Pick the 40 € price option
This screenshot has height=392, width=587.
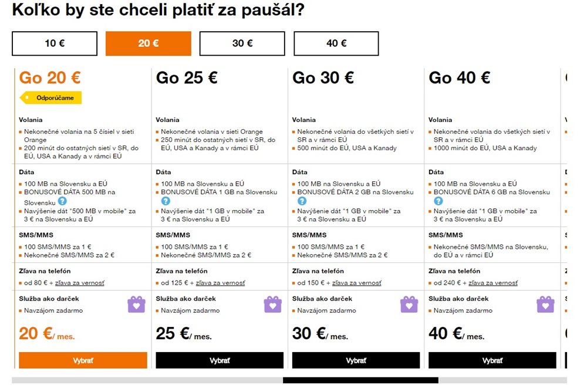click(x=336, y=43)
